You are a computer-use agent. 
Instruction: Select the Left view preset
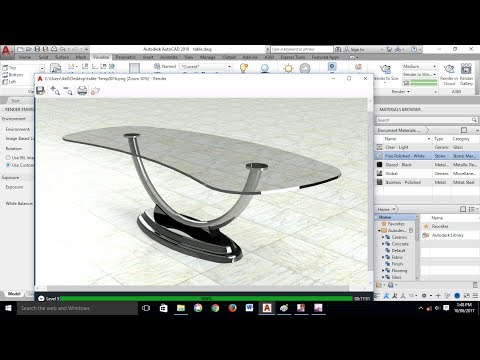click(x=10, y=82)
